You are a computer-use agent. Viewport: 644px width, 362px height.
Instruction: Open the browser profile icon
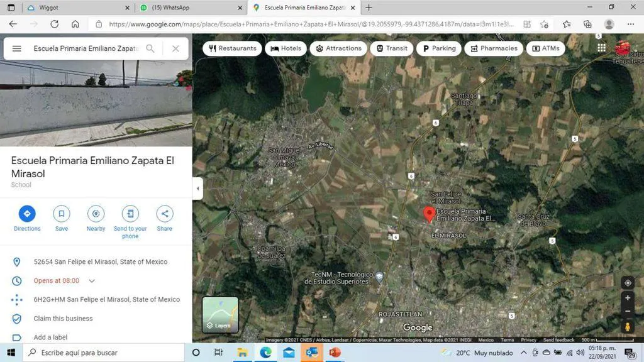(609, 25)
